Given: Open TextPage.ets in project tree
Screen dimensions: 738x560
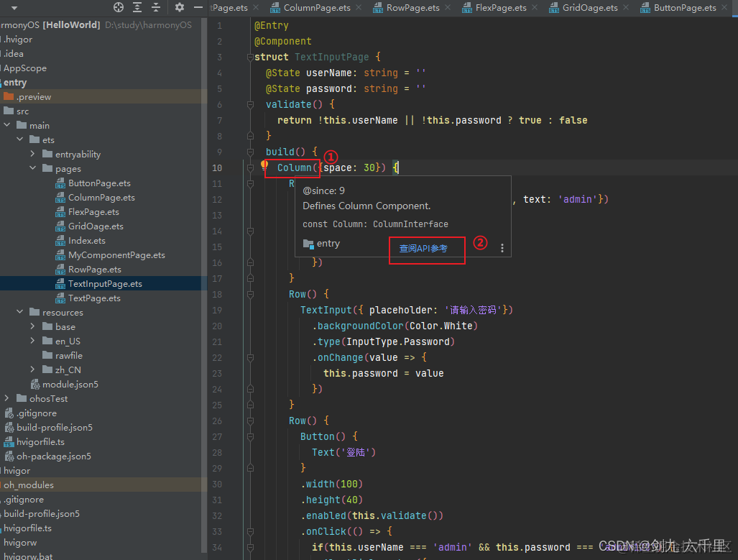Looking at the screenshot, I should 94,298.
